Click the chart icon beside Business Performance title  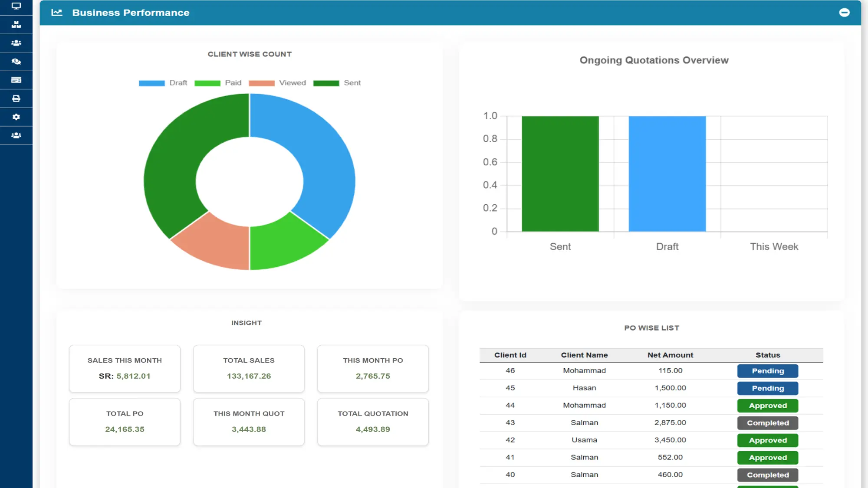coord(56,13)
